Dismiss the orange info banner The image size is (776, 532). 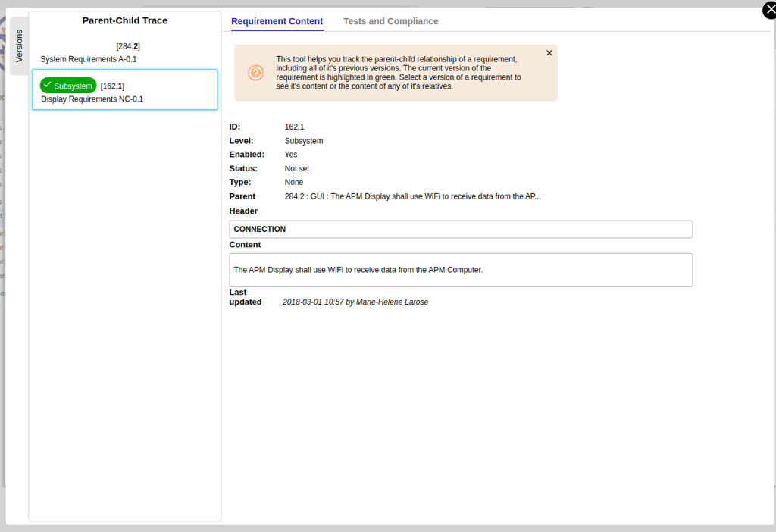click(x=549, y=53)
